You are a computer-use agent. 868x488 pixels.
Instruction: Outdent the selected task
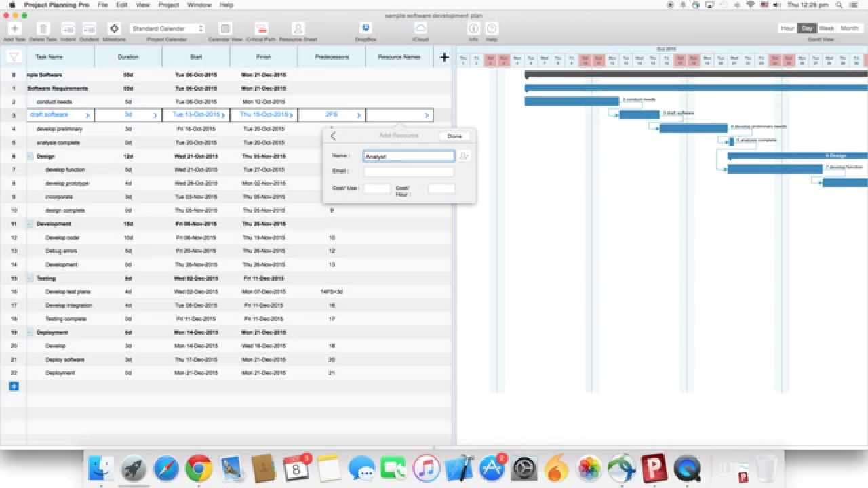tap(90, 28)
